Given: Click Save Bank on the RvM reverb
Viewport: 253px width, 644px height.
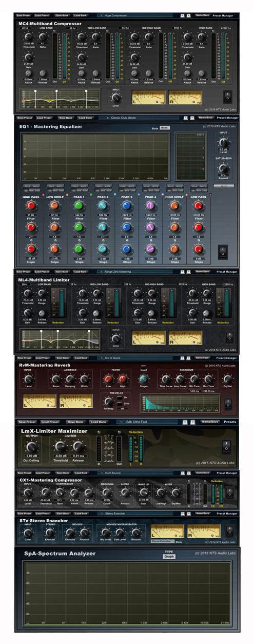Looking at the screenshot, I should (62, 358).
